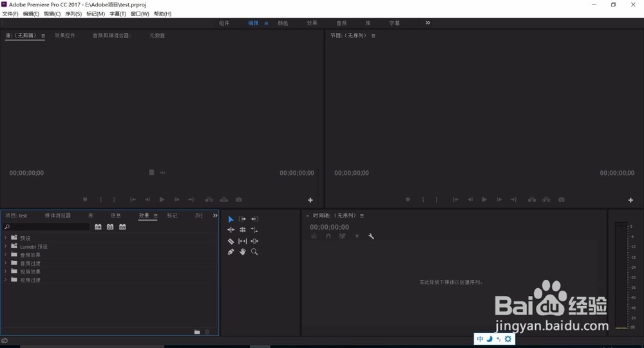Open Source monitor button editor plus
Viewport: 644px width, 348px height.
(310, 200)
